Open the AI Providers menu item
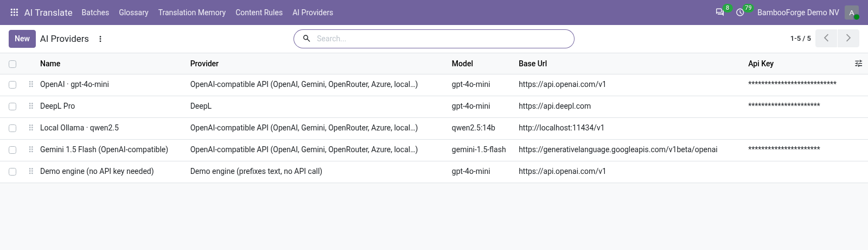 (312, 12)
